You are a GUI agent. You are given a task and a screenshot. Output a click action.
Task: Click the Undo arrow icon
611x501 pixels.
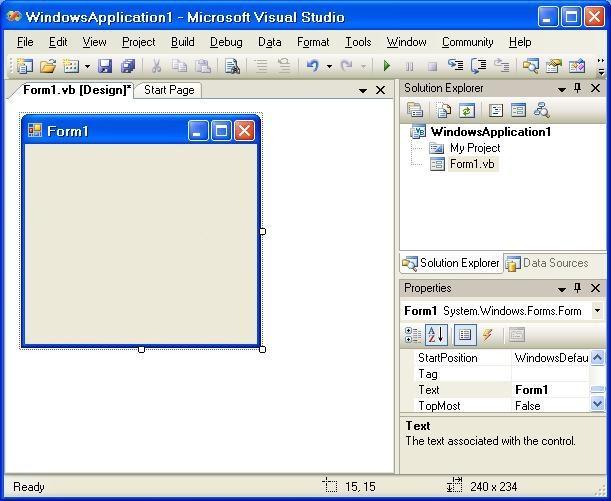(313, 66)
